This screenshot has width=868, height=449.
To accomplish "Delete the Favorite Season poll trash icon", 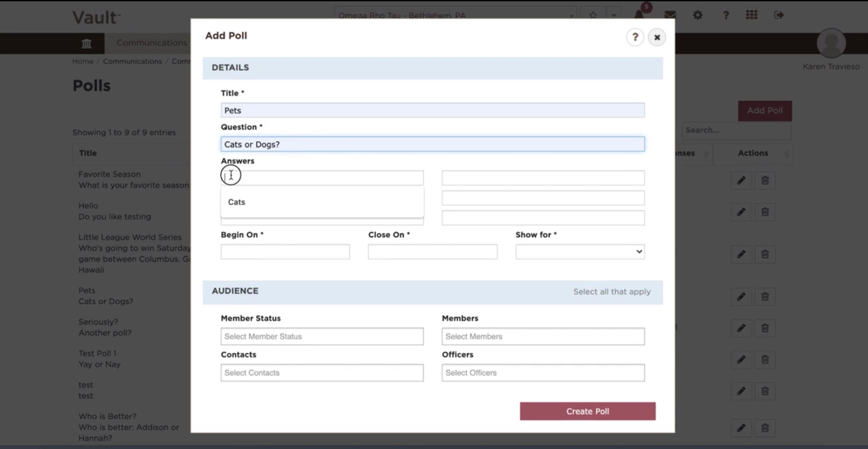I will point(765,180).
